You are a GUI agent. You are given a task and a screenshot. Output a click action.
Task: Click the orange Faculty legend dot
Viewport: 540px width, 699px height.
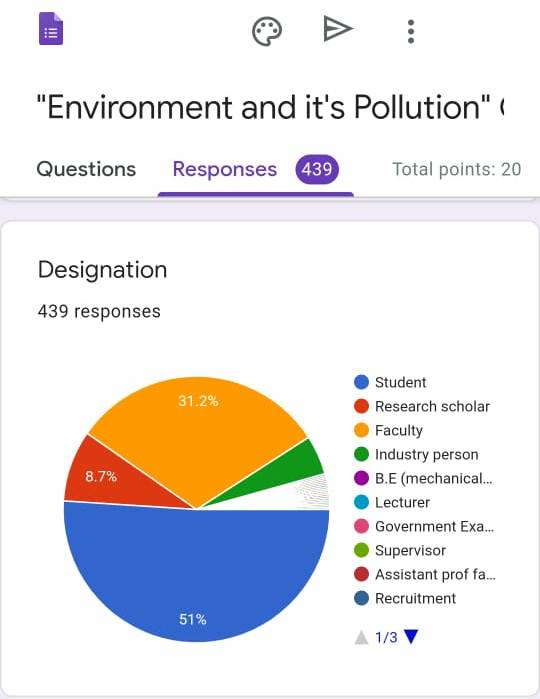[x=361, y=430]
